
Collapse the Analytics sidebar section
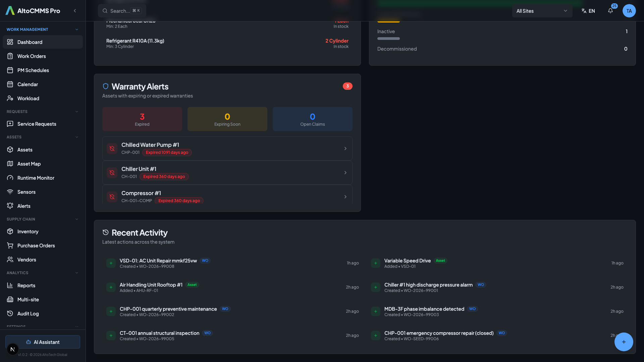(77, 273)
